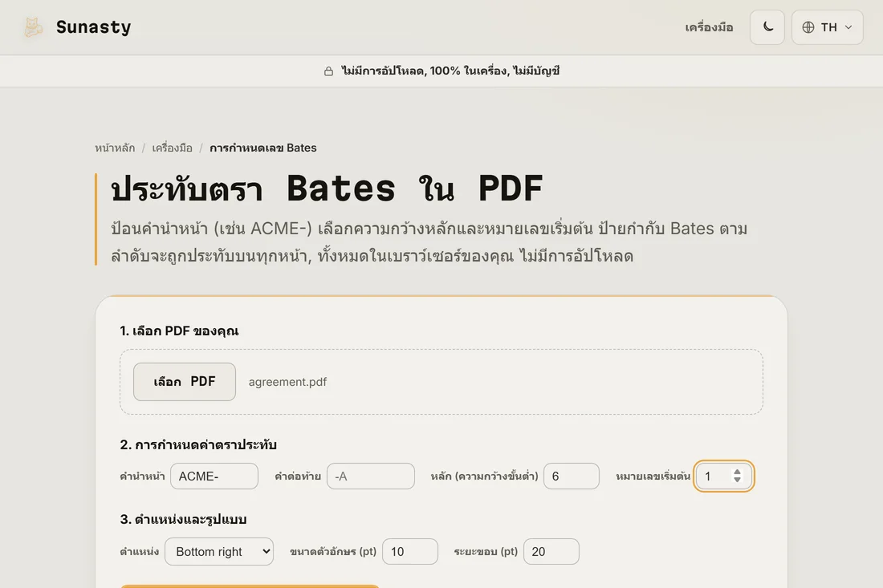Decrement the start number stepper down arrow
This screenshot has height=588, width=883.
coord(737,480)
